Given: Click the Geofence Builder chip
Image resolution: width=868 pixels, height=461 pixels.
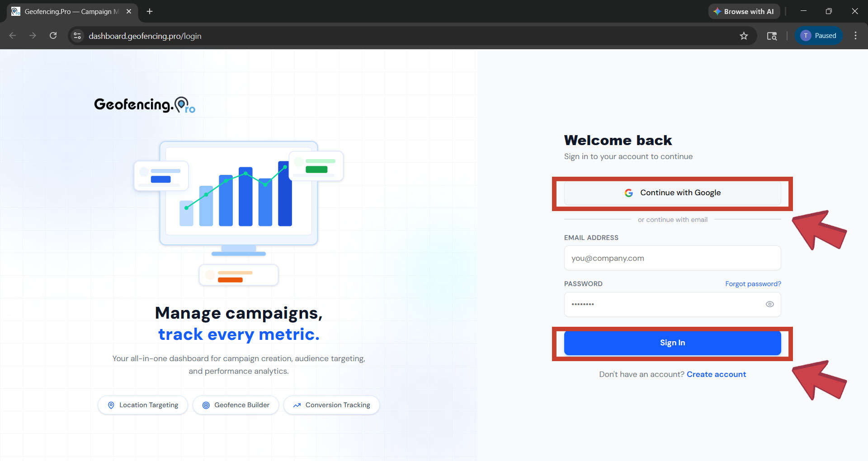Looking at the screenshot, I should click(236, 405).
